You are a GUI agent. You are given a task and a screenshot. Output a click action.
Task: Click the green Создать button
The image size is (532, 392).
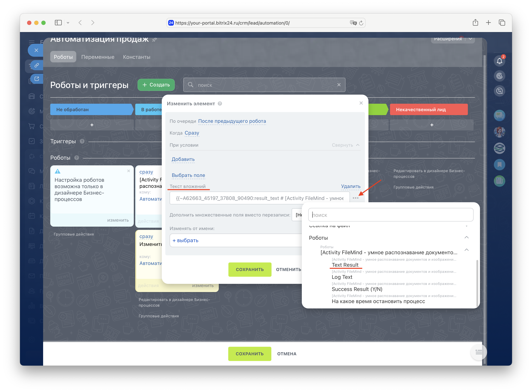point(156,85)
